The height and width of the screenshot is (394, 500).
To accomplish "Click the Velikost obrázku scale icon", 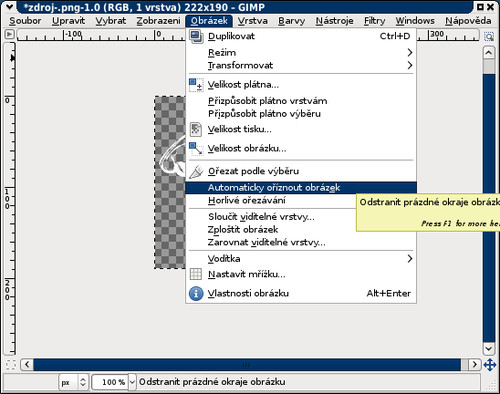I will coord(196,148).
